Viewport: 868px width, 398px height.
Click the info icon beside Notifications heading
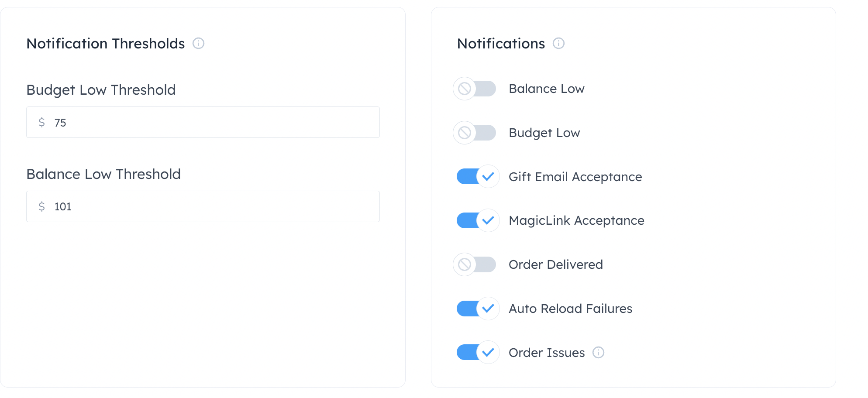pos(559,44)
